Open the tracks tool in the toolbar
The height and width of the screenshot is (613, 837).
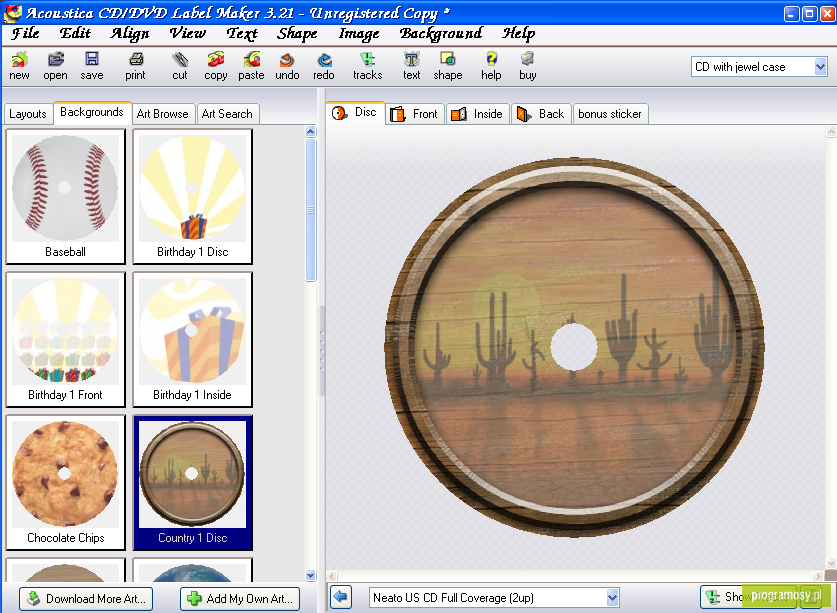(x=368, y=66)
